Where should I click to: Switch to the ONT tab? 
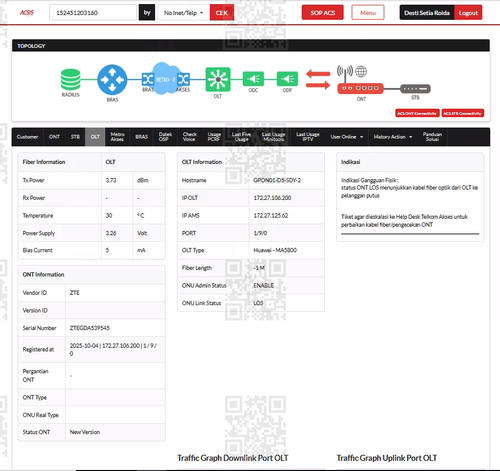54,137
